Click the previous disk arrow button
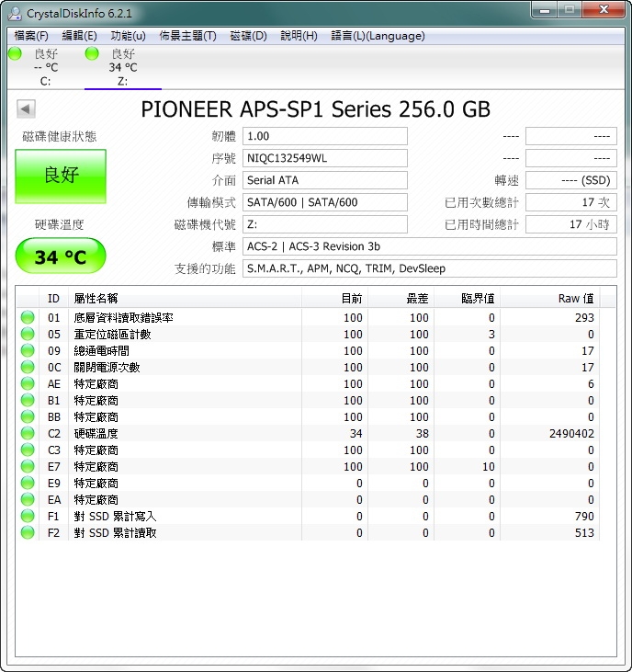 coord(26,108)
